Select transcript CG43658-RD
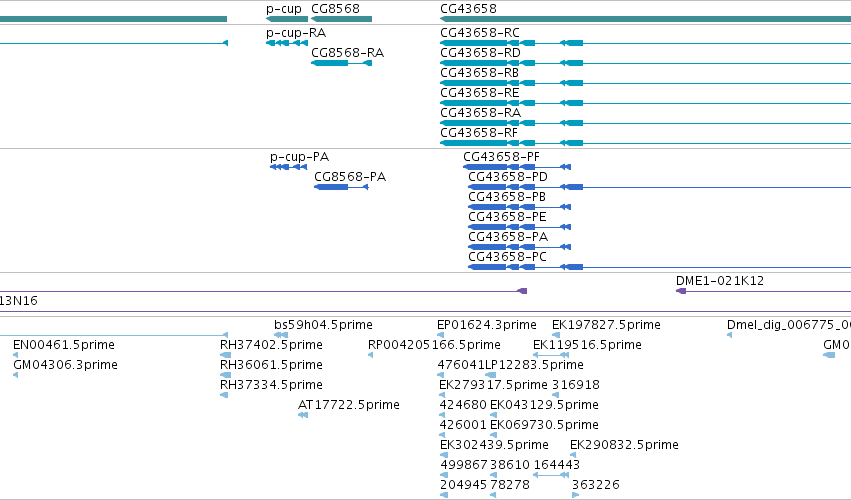The width and height of the screenshot is (851, 500). click(x=480, y=53)
